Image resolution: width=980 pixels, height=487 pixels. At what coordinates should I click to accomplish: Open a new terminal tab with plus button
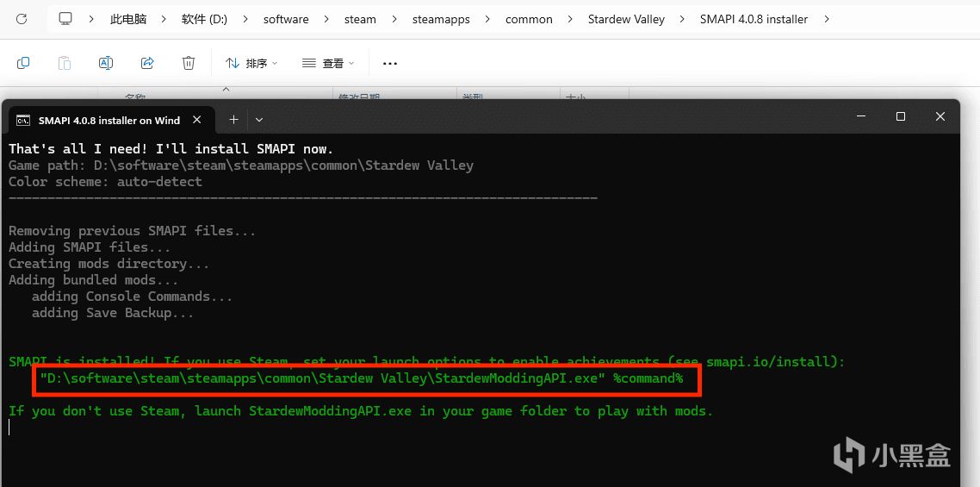pos(233,119)
